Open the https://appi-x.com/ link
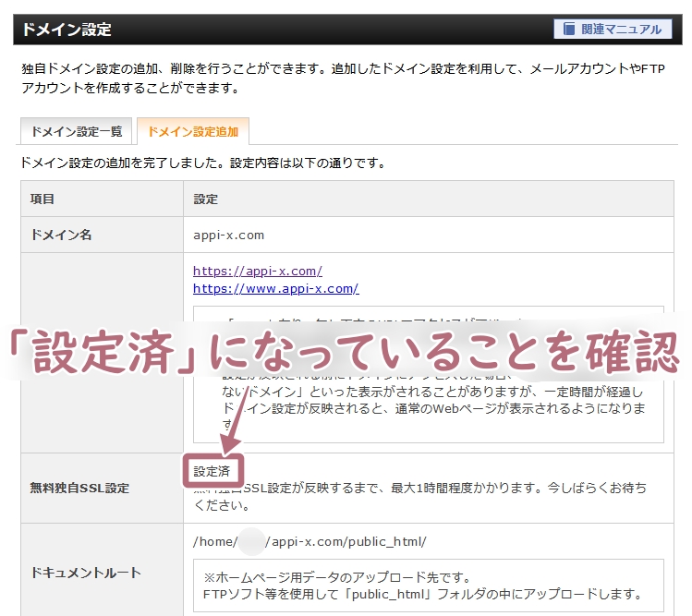692x616 pixels. 258,271
